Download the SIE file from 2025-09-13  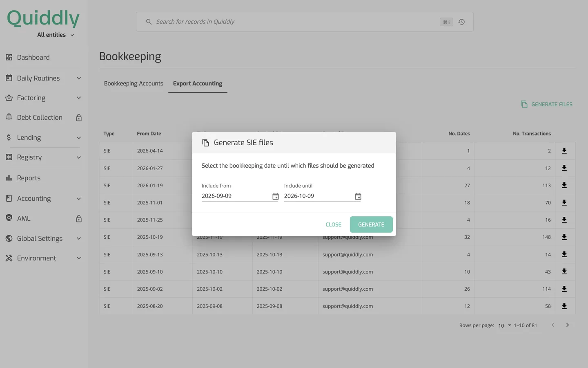click(x=564, y=254)
